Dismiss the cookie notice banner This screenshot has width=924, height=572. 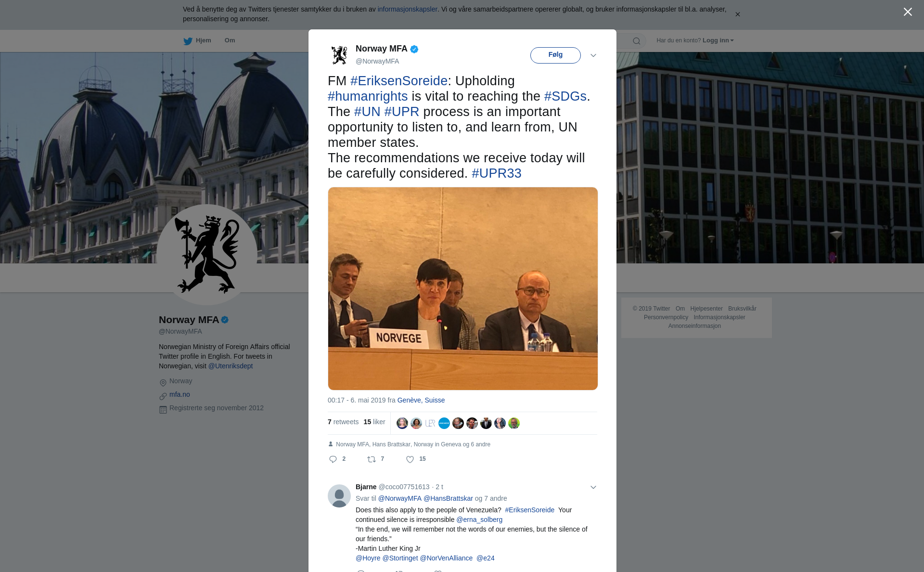pos(737,14)
